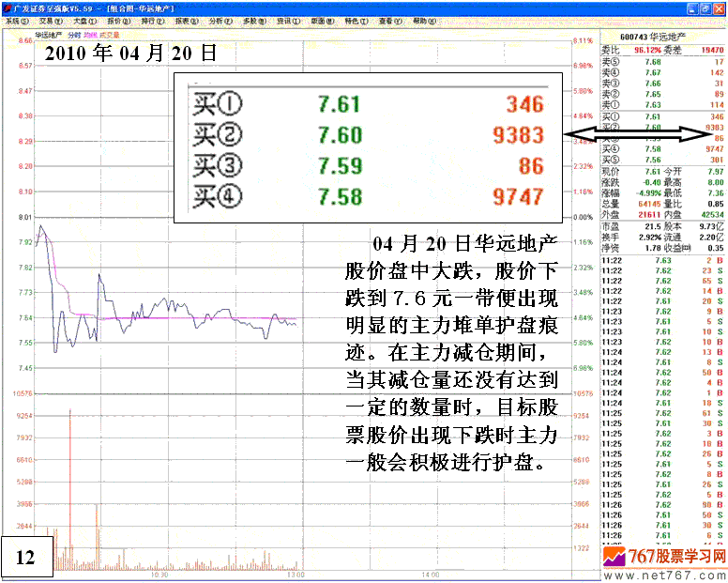Restore the window using the restore button
The image size is (728, 583).
coord(707,7)
